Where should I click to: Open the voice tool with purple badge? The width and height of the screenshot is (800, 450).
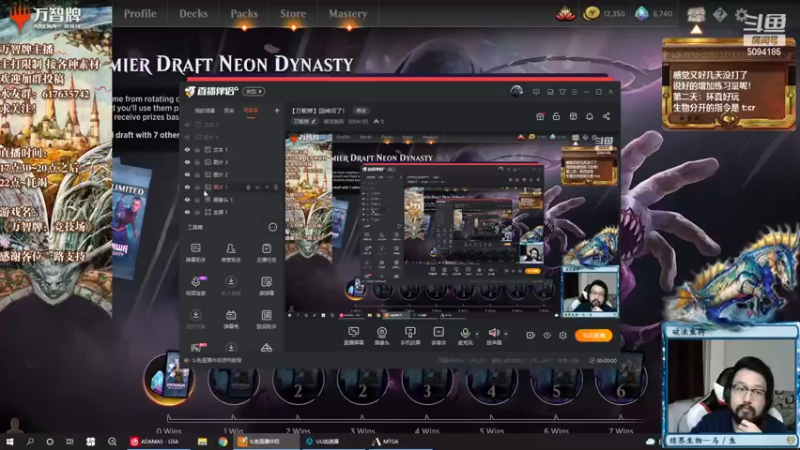[x=195, y=286]
